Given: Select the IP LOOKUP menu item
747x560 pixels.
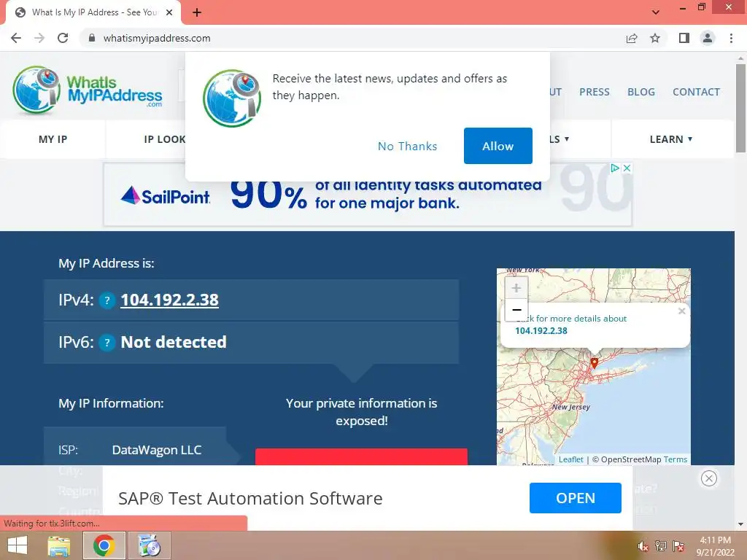Looking at the screenshot, I should [x=165, y=139].
